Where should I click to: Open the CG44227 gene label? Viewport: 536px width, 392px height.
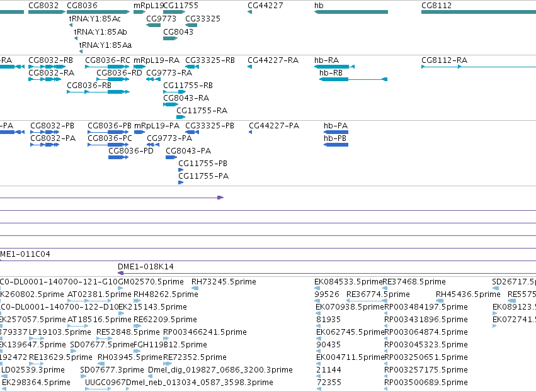tap(265, 6)
